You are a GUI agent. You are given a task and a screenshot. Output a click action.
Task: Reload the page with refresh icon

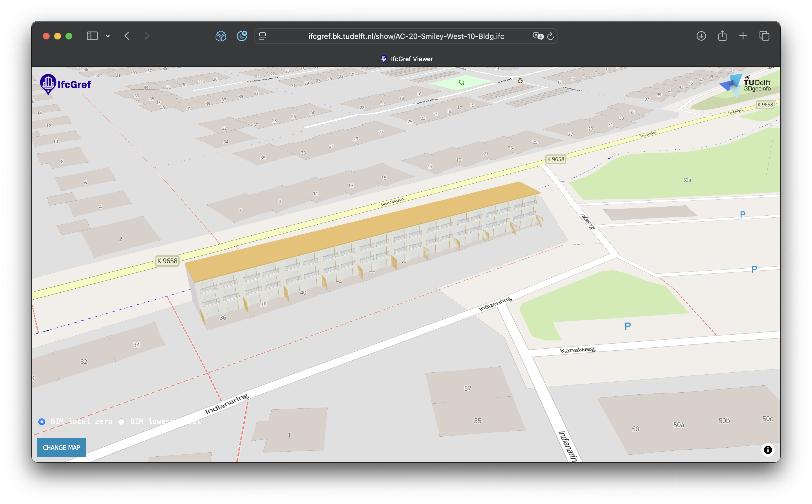pyautogui.click(x=550, y=36)
